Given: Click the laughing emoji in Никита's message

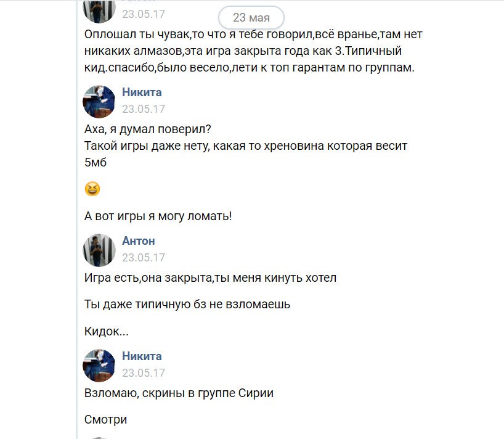Looking at the screenshot, I should point(92,189).
